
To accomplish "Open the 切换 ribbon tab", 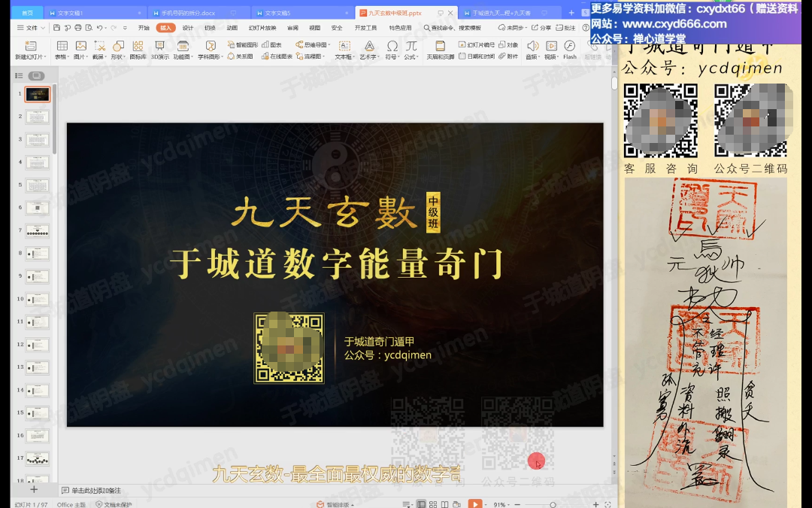I will pyautogui.click(x=210, y=28).
